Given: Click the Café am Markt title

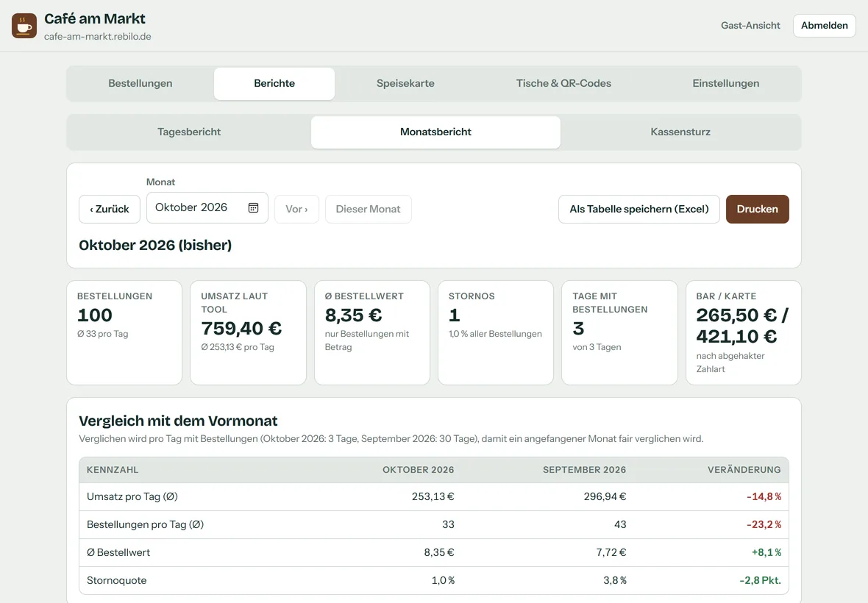Looking at the screenshot, I should pyautogui.click(x=95, y=19).
